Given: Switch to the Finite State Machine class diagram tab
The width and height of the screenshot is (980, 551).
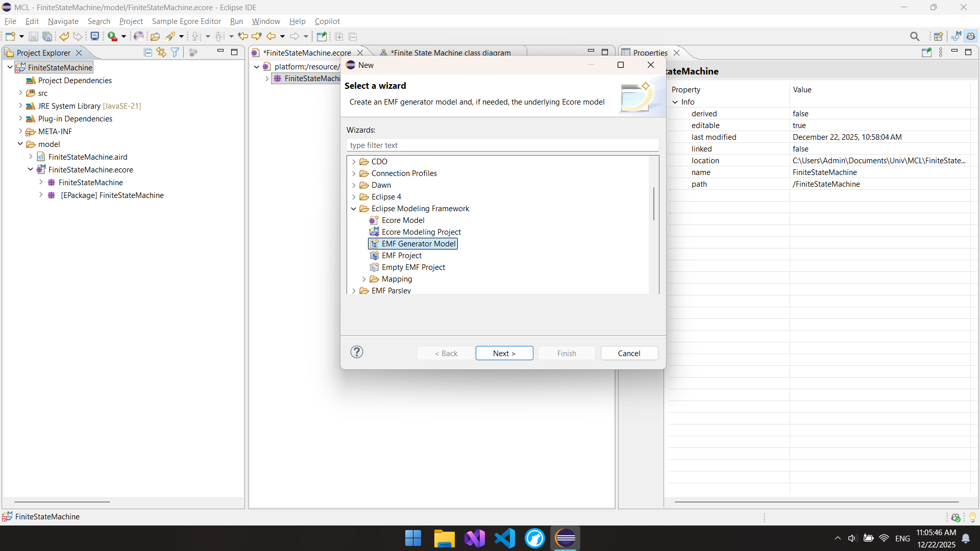Looking at the screenshot, I should pos(450,53).
